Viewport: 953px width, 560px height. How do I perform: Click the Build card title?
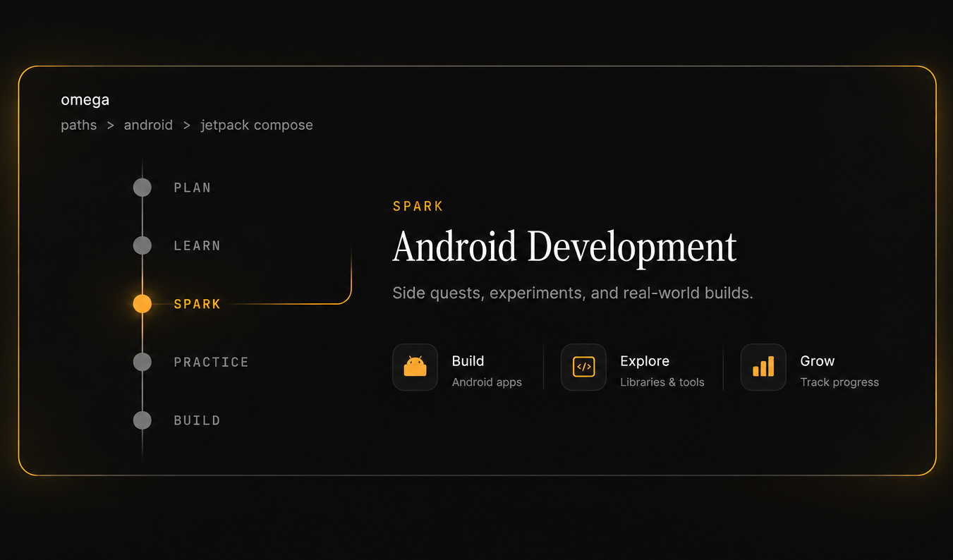(x=468, y=361)
